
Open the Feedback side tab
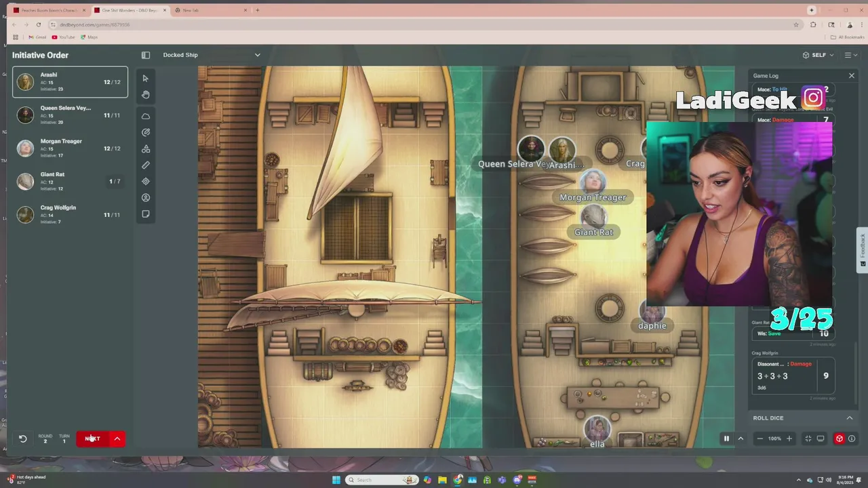coord(863,249)
